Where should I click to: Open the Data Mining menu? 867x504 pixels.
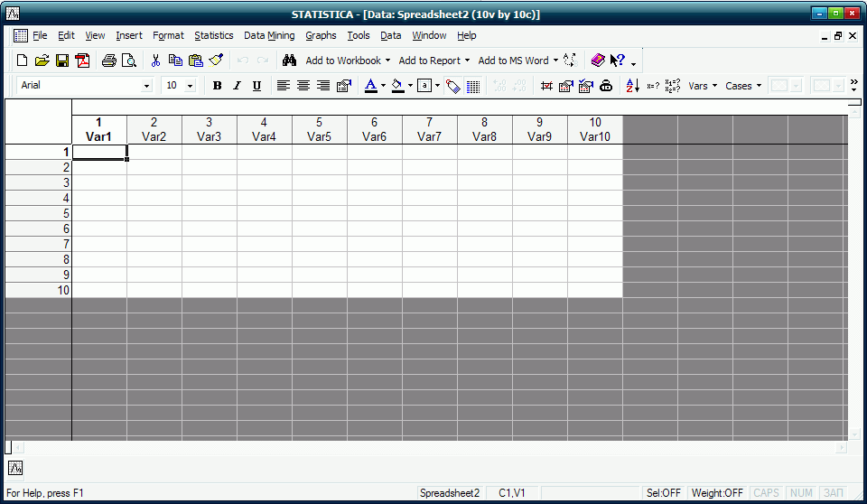(269, 35)
